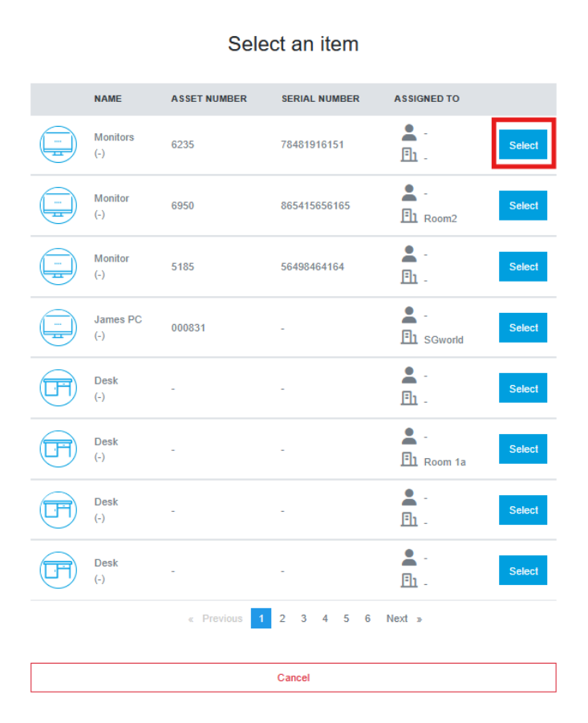This screenshot has height=723, width=588.
Task: Click the desk icon assigned to Room 1a
Action: [58, 449]
